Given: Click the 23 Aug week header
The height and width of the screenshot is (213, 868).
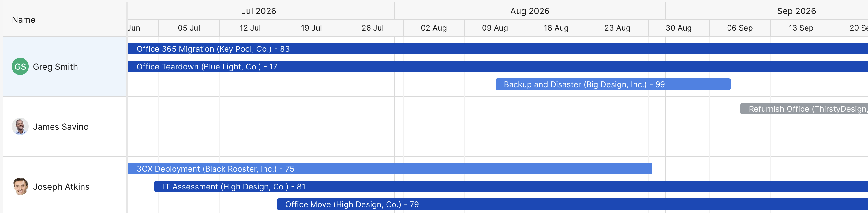Looking at the screenshot, I should (618, 28).
